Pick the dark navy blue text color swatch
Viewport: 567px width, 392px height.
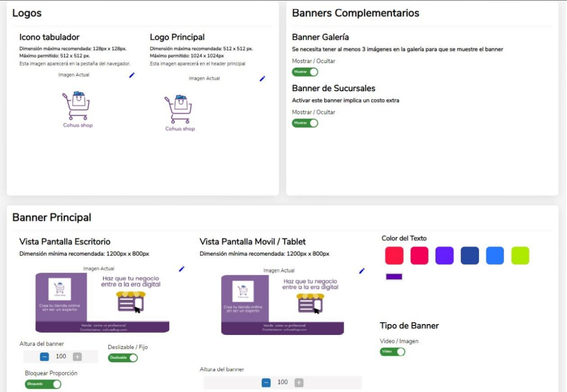click(470, 256)
